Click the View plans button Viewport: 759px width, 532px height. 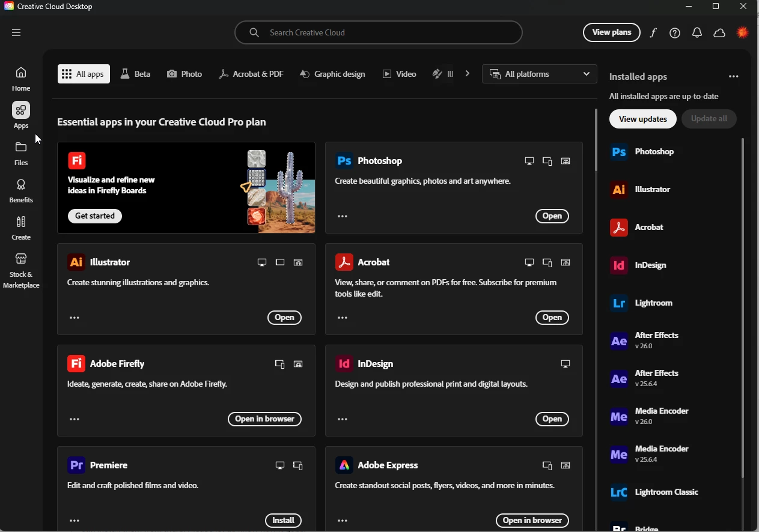[612, 32]
